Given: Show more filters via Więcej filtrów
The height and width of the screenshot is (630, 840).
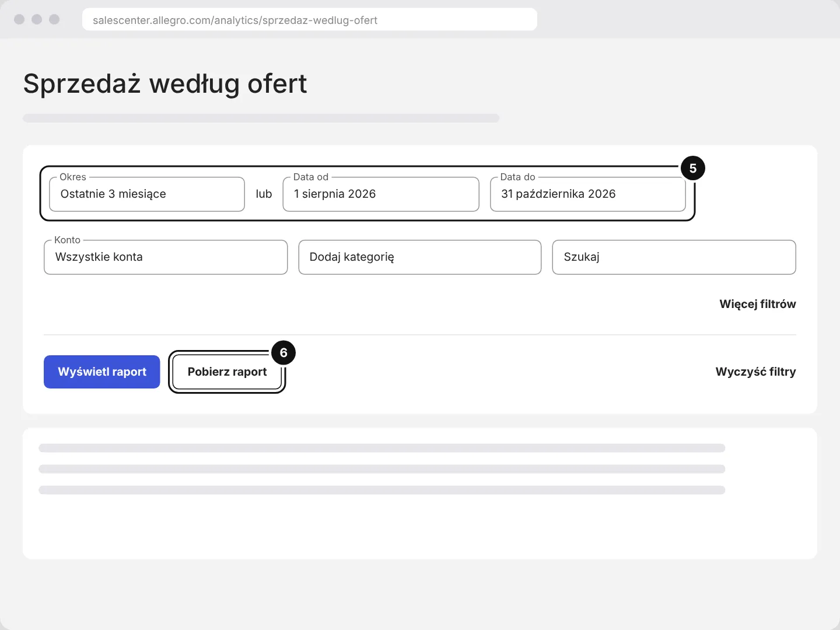Looking at the screenshot, I should 758,304.
